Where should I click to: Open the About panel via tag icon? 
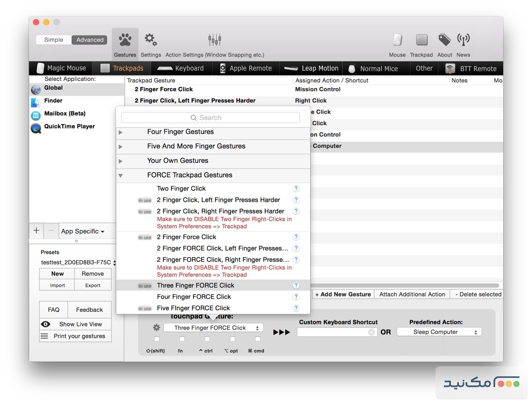(x=444, y=39)
